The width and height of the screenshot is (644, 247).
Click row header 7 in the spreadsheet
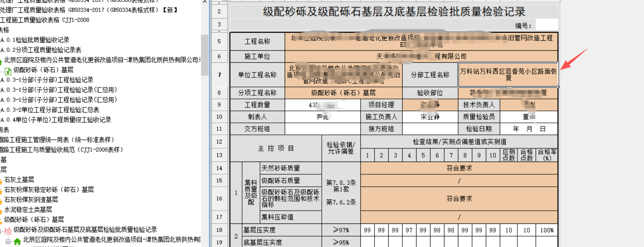coord(219,75)
